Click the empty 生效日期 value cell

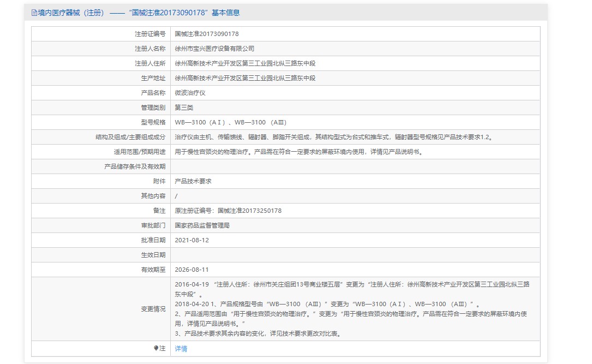(x=355, y=255)
